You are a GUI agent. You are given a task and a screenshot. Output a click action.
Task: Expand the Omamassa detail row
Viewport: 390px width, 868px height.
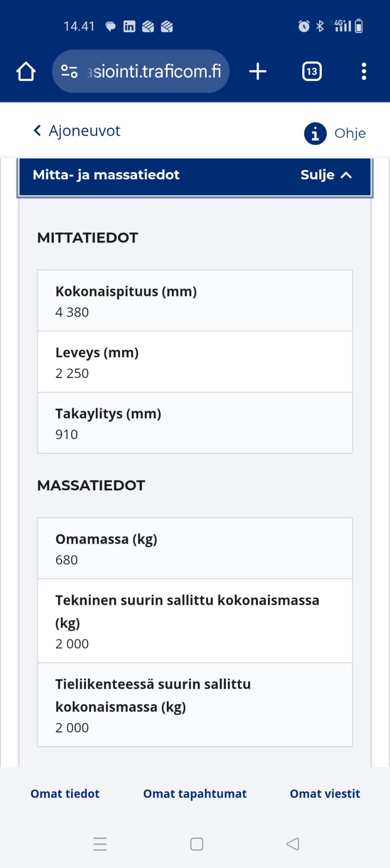click(x=195, y=548)
